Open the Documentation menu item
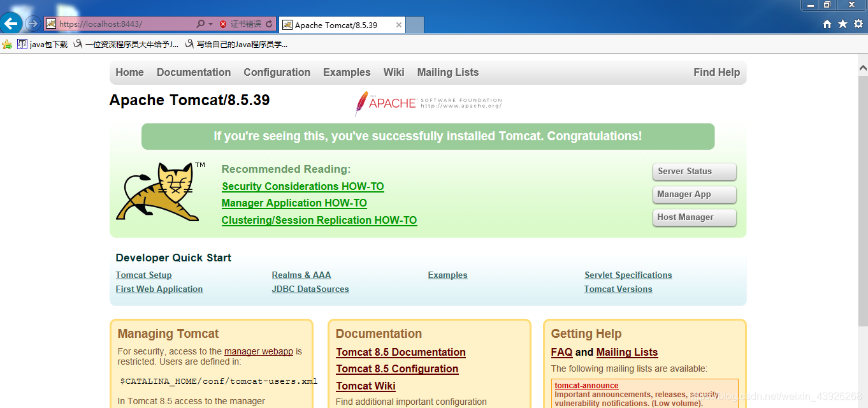 [x=194, y=72]
